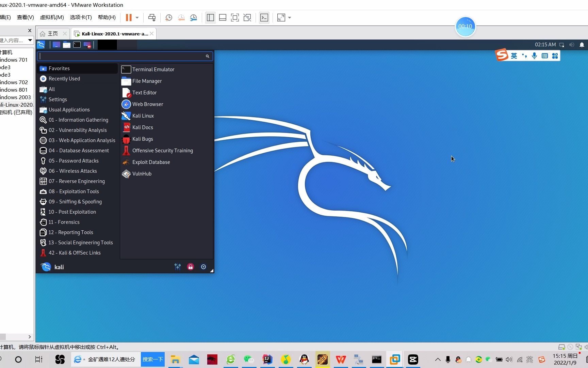Open 03 - Web Application Analysis category
This screenshot has height=368, width=588.
pyautogui.click(x=77, y=140)
